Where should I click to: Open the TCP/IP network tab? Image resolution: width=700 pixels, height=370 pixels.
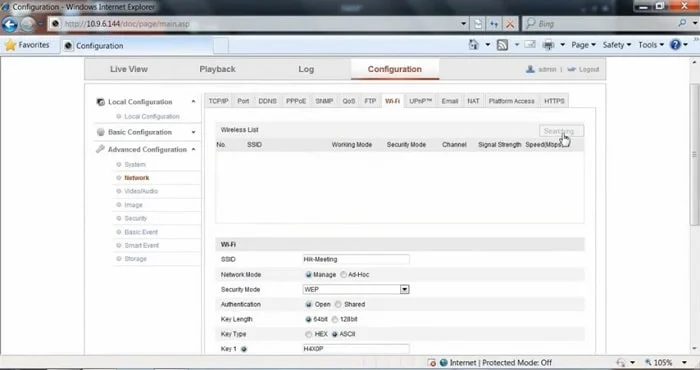[218, 101]
